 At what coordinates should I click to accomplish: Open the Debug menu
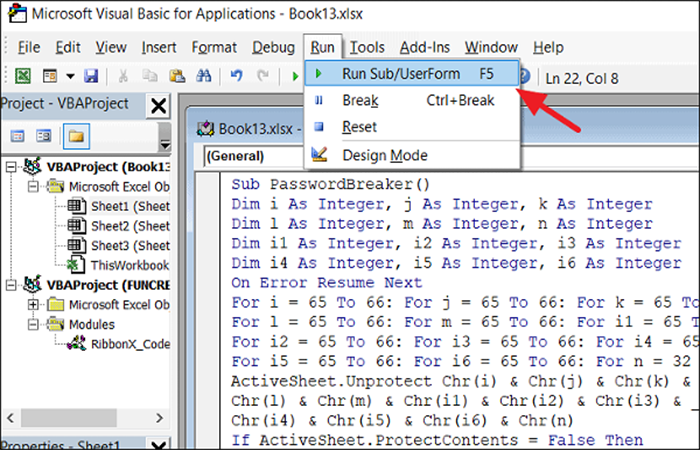click(x=273, y=47)
